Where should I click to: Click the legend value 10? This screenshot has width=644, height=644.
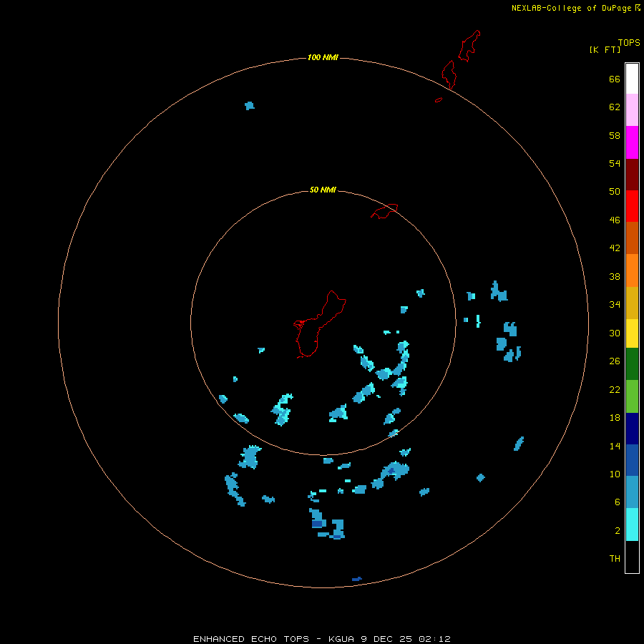pos(615,474)
